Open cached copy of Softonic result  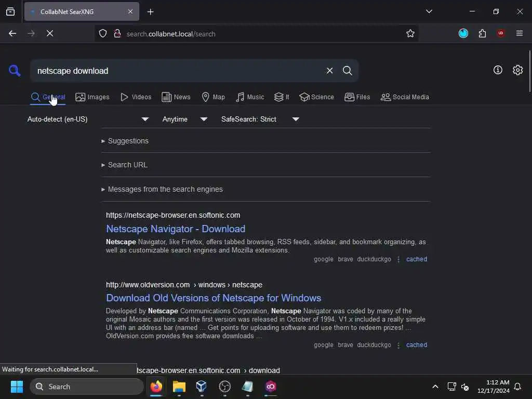[416, 259]
